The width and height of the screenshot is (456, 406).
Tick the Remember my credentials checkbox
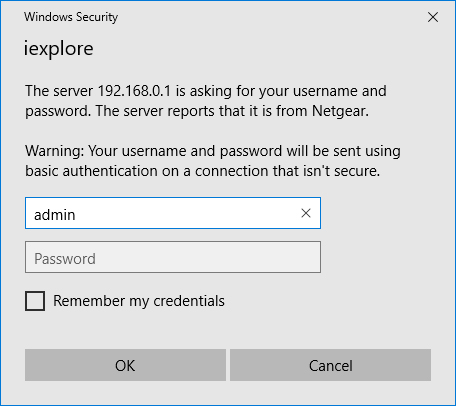pyautogui.click(x=35, y=301)
